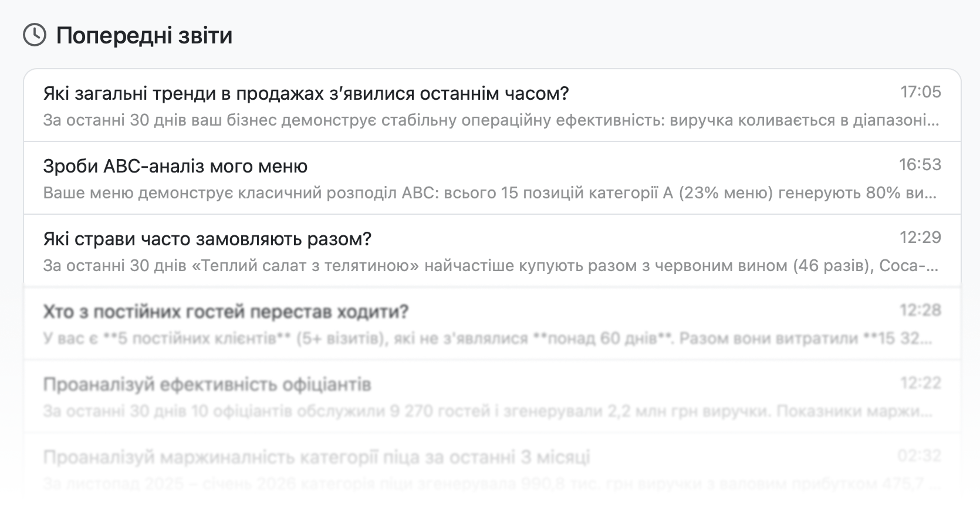Select the preview about 10 офіціантів and 9 270 гостей
Viewport: 980px width, 507px height.
(x=487, y=412)
